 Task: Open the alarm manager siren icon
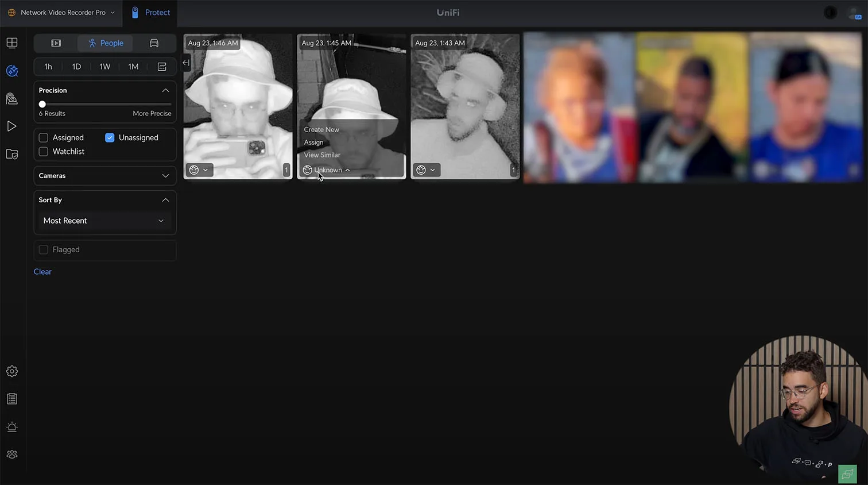[x=12, y=427]
